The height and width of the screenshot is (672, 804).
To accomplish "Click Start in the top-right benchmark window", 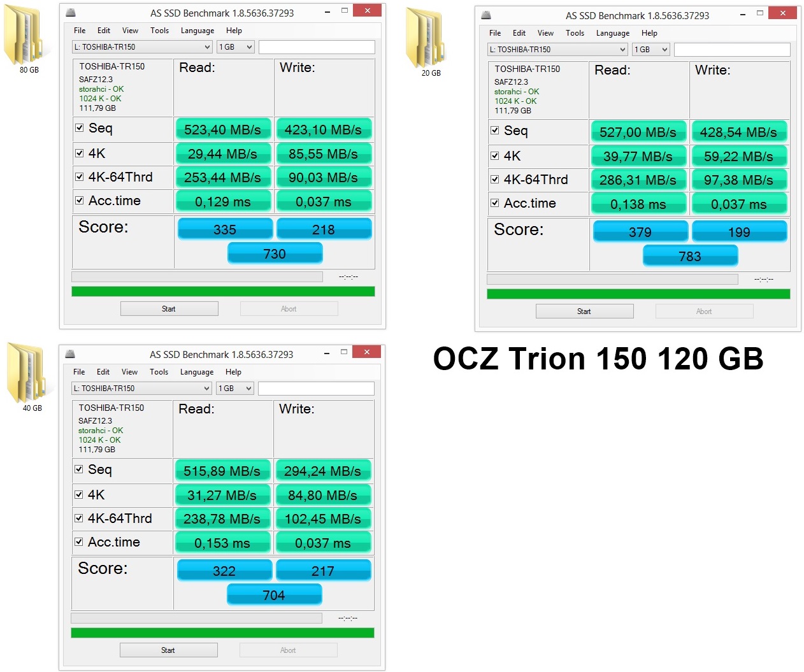I will tap(584, 311).
